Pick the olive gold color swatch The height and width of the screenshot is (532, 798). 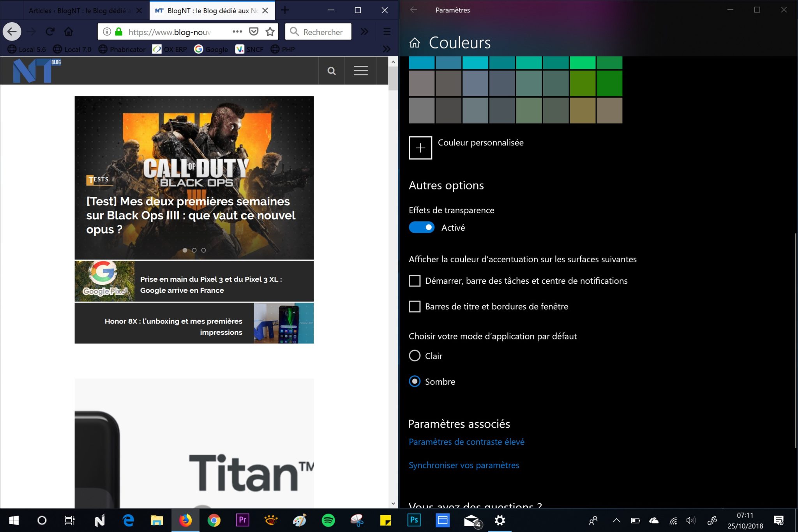pos(583,110)
